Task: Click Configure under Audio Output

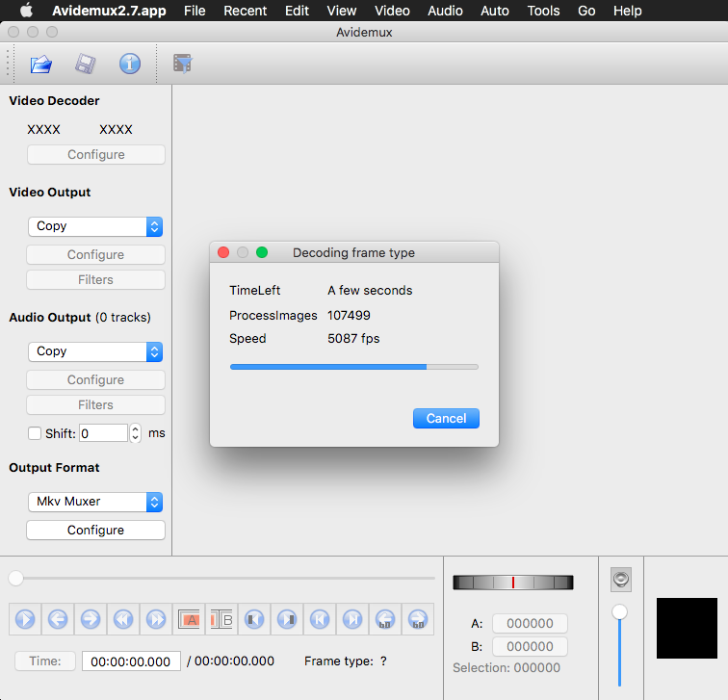Action: tap(95, 380)
